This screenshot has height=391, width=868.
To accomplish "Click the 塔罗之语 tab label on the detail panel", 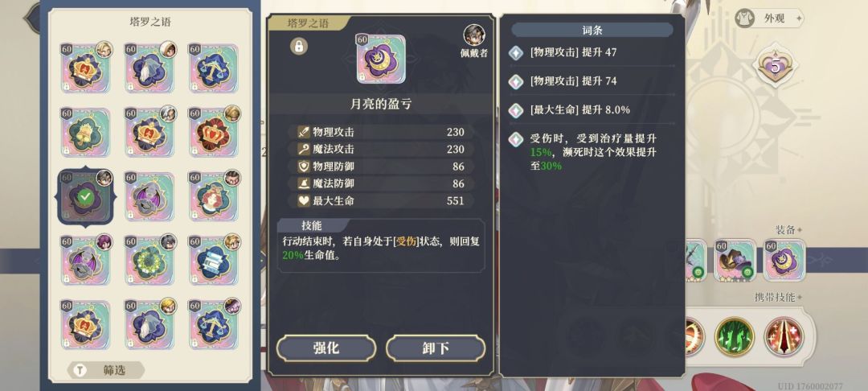I will pyautogui.click(x=309, y=23).
